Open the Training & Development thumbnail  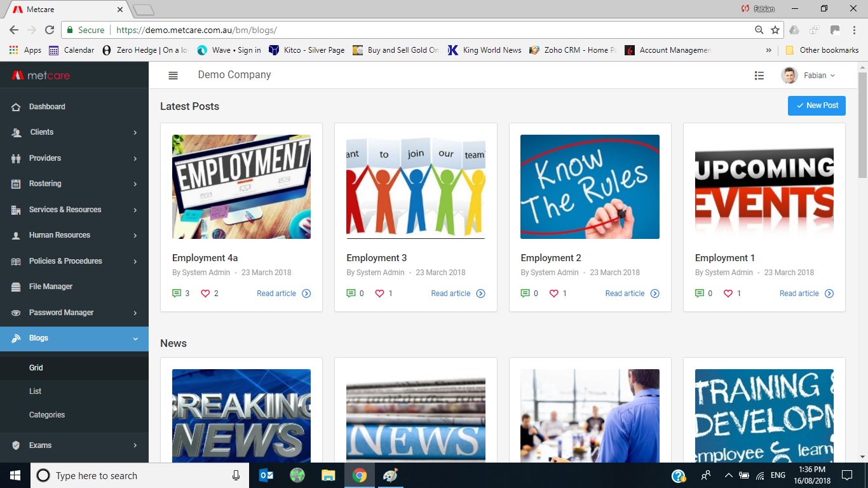(x=764, y=416)
